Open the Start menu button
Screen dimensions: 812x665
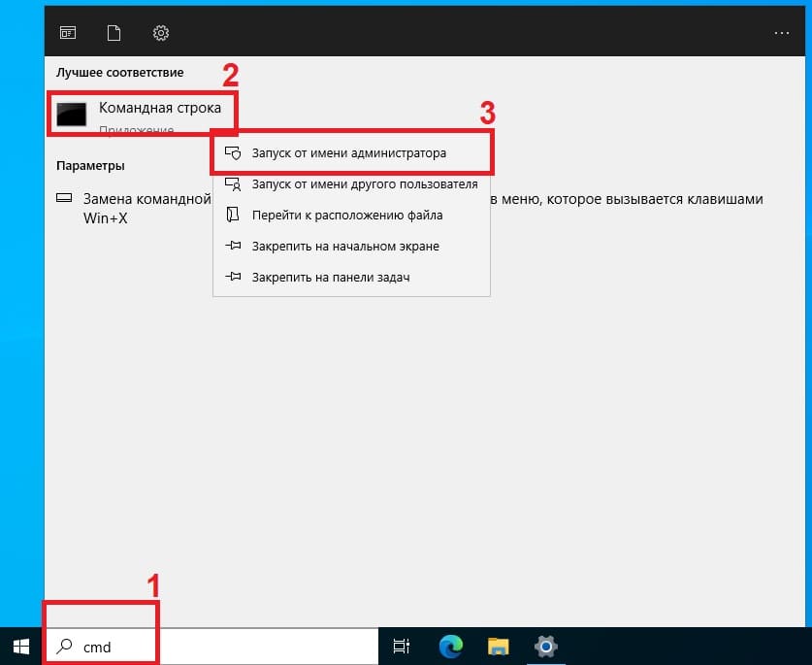click(19, 646)
